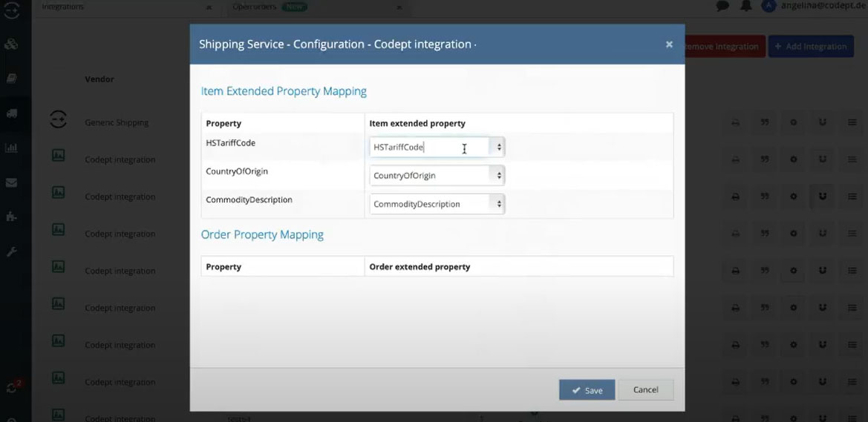Click the CountryOfOrigin label in Property column
Viewport: 868px width, 422px height.
click(237, 171)
